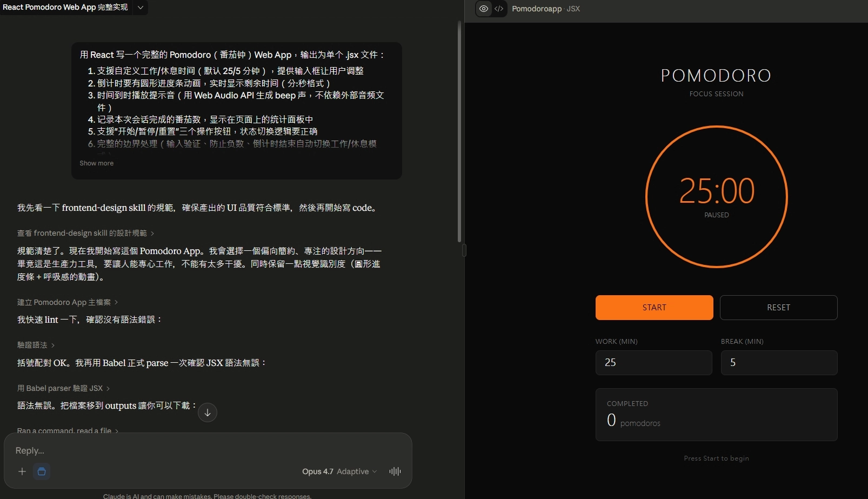Image resolution: width=868 pixels, height=499 pixels.
Task: Open the Opus 4.7 Adaptive model selector
Action: (339, 471)
